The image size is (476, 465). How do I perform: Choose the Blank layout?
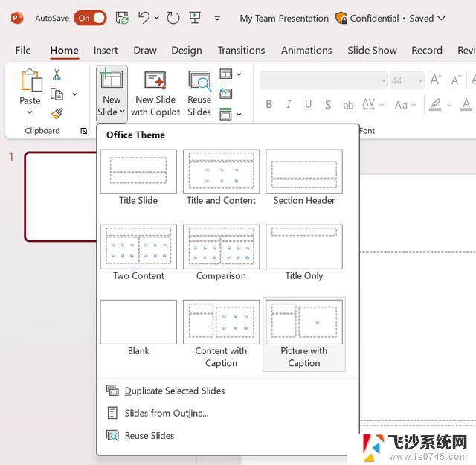pyautogui.click(x=138, y=328)
